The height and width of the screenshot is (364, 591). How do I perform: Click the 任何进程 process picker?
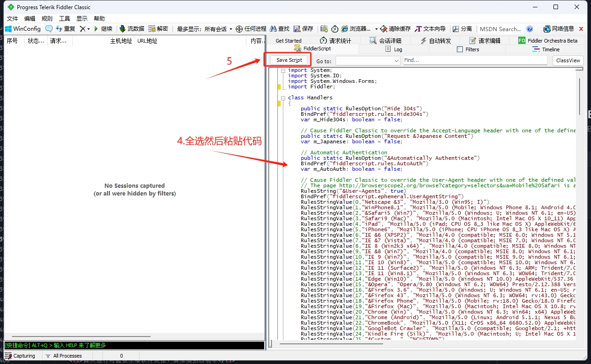click(x=251, y=28)
